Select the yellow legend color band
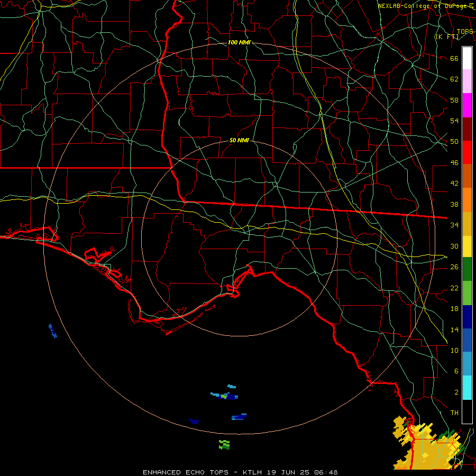Image resolution: width=476 pixels, height=476 pixels. pyautogui.click(x=467, y=246)
